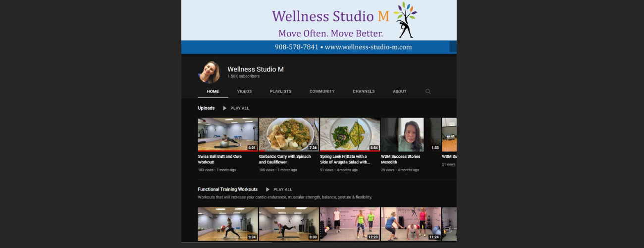Open the WSM Success Stories Meredith thumbnail
The width and height of the screenshot is (644, 248).
click(411, 134)
